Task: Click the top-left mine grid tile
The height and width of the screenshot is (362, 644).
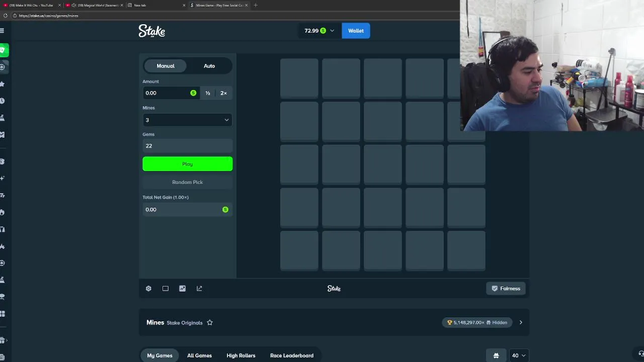Action: [x=299, y=77]
